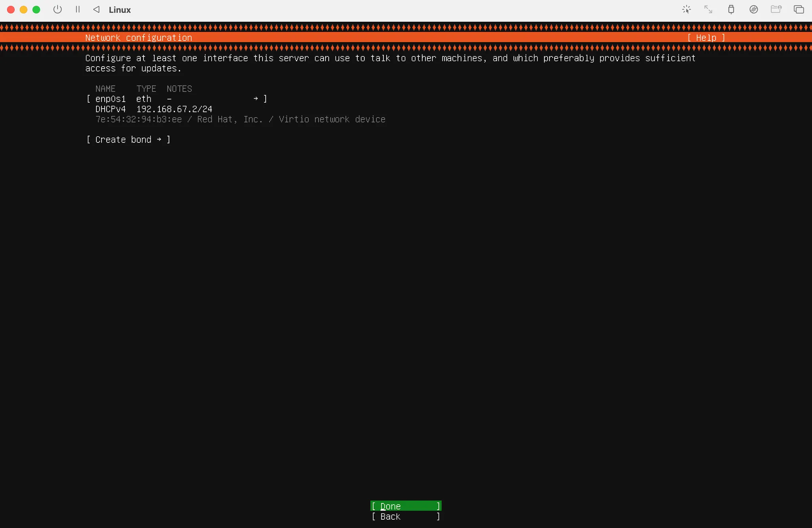Click the restart triangle icon
This screenshot has width=812, height=528.
tap(96, 10)
